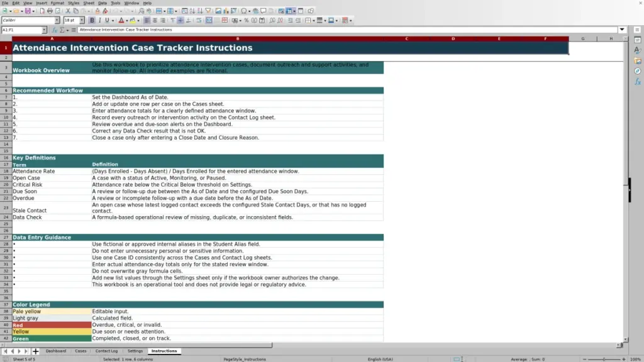This screenshot has width=644, height=362.
Task: Click Merge and Center Cells icon
Action: tap(209, 20)
